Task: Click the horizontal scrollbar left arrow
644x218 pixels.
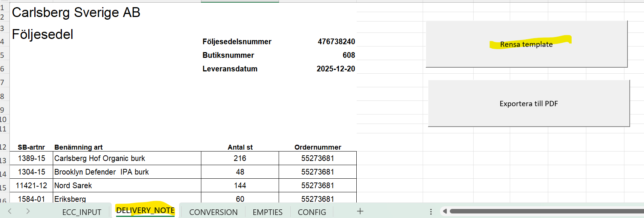Action: point(445,211)
